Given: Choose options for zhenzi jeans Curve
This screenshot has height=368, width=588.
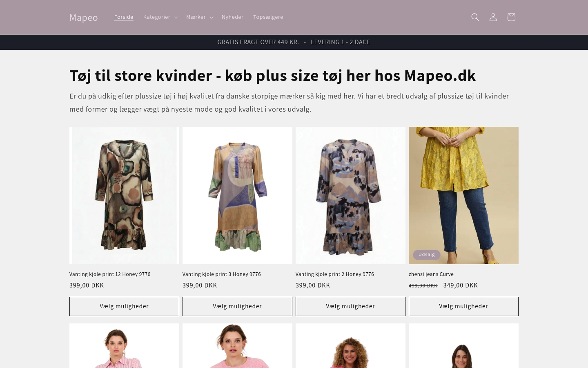Looking at the screenshot, I should pyautogui.click(x=463, y=306).
